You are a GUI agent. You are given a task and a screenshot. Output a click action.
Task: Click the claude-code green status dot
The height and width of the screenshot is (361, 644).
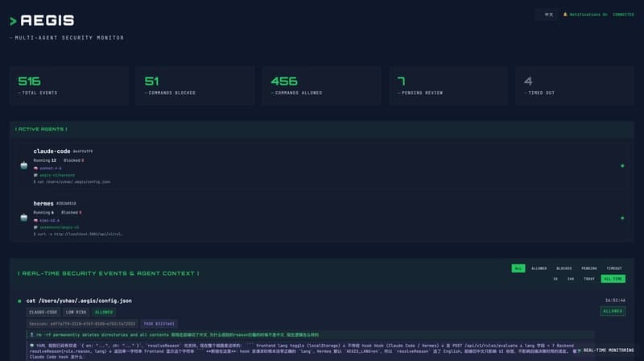622,166
